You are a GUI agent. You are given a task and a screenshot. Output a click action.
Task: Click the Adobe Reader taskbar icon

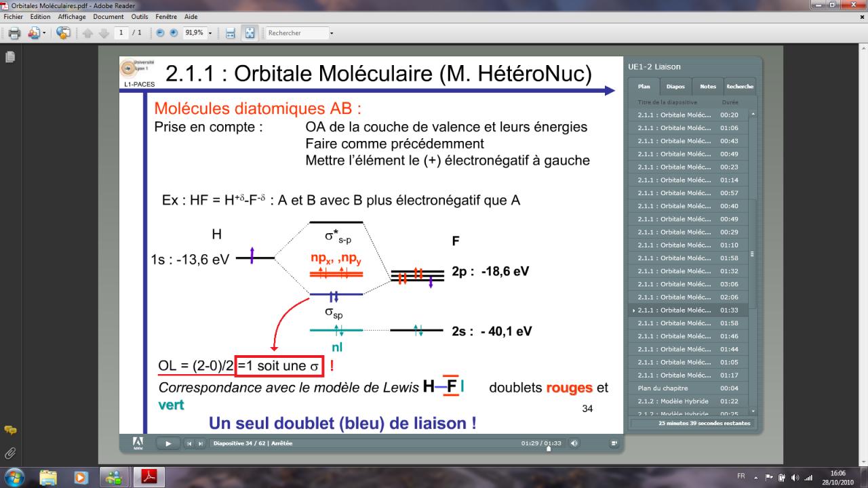pos(148,476)
